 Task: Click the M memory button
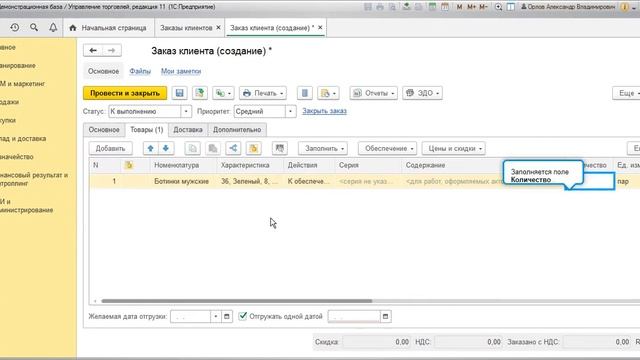click(460, 7)
